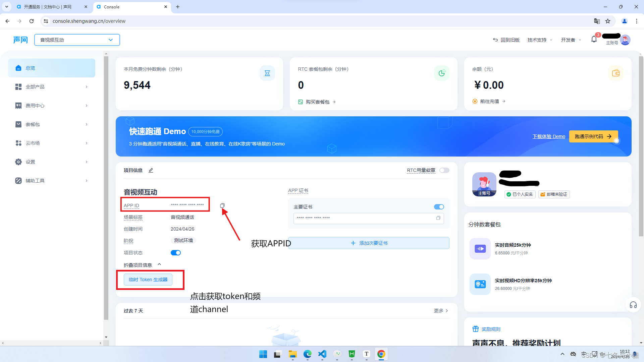The width and height of the screenshot is (644, 362).
Task: Click the 全部产品 chevron arrow
Action: [87, 87]
